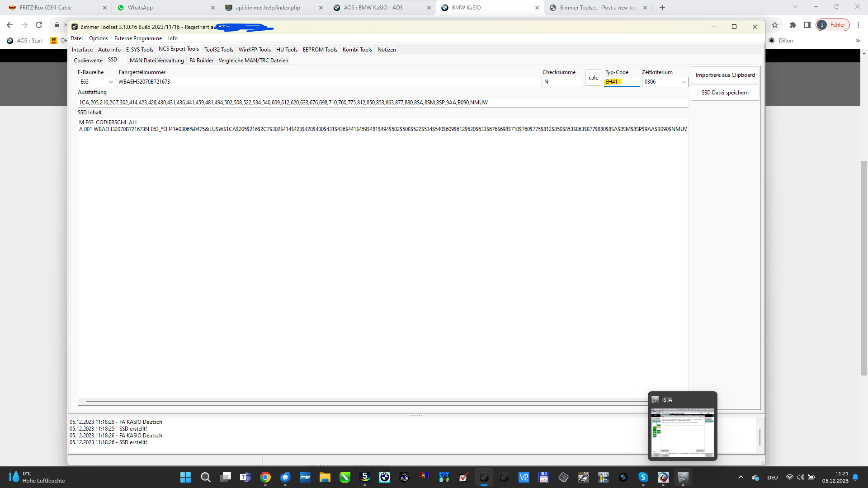The height and width of the screenshot is (488, 868).
Task: Click the calc checksum button
Action: [593, 78]
